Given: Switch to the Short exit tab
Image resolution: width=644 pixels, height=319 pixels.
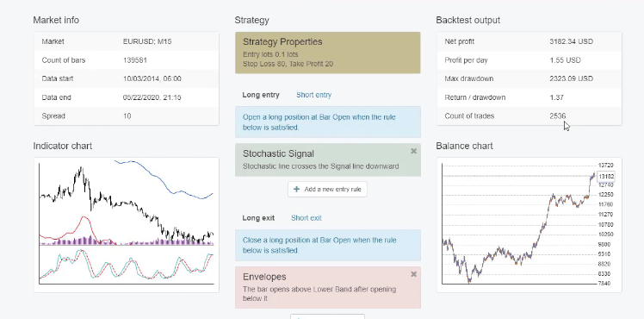Looking at the screenshot, I should point(307,218).
